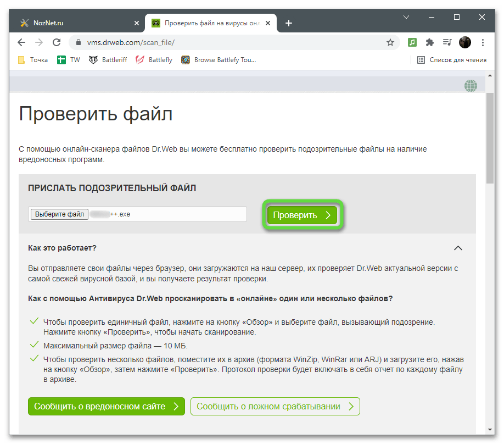Open the Extensions puzzle menu
Image resolution: width=504 pixels, height=444 pixels.
(x=429, y=42)
